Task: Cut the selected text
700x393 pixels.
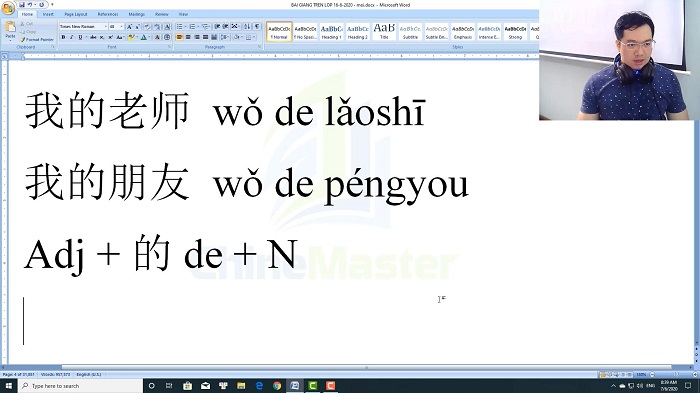Action: click(x=27, y=24)
